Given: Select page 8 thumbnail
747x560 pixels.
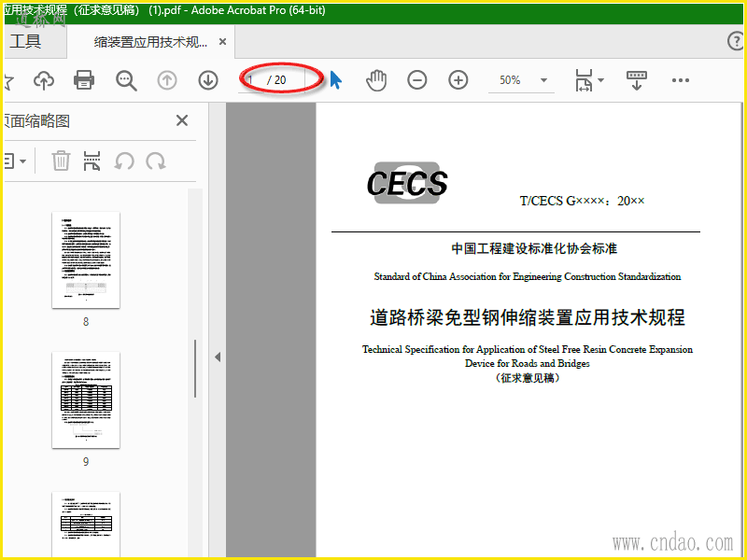Looking at the screenshot, I should coord(86,260).
